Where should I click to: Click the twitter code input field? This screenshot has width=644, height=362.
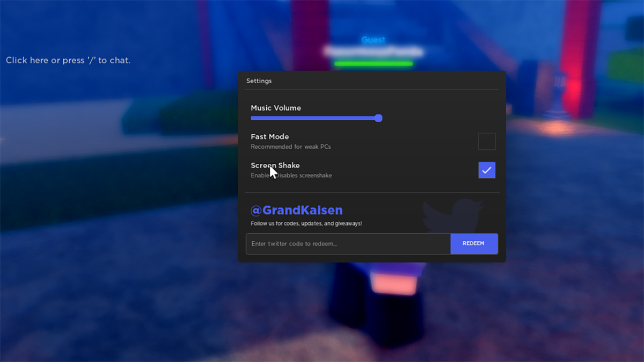pos(348,244)
